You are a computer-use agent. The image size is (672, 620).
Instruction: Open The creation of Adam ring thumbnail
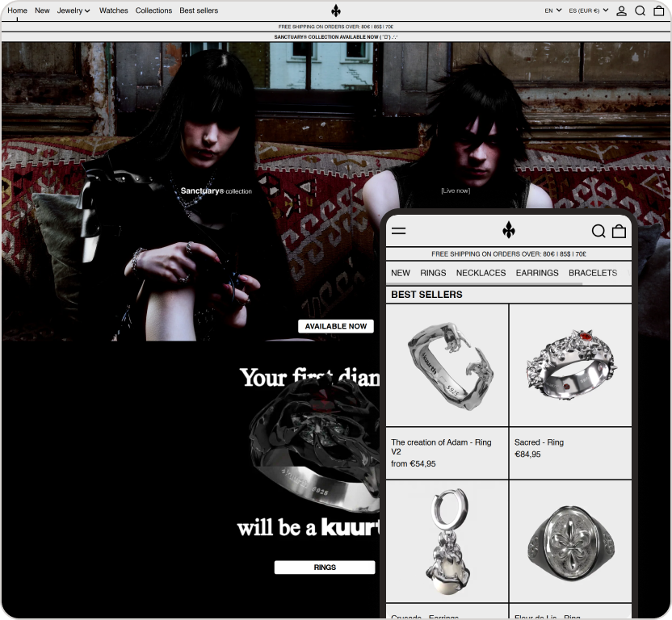(x=447, y=365)
